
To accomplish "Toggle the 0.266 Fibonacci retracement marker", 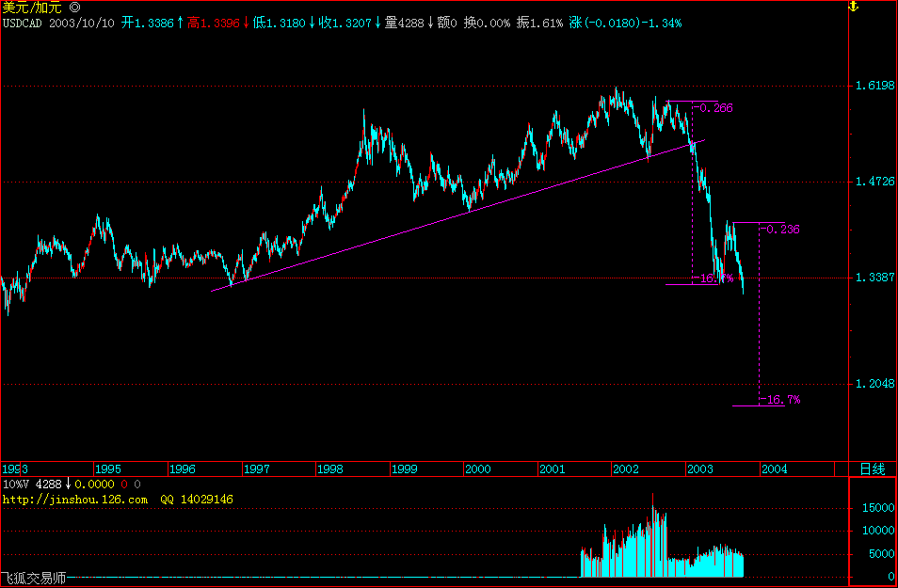I will tap(715, 108).
